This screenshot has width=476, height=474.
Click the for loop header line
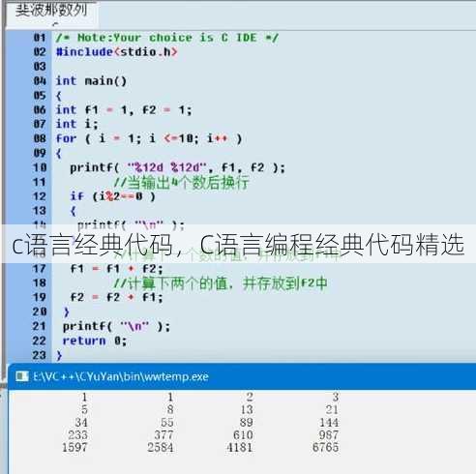pyautogui.click(x=149, y=138)
